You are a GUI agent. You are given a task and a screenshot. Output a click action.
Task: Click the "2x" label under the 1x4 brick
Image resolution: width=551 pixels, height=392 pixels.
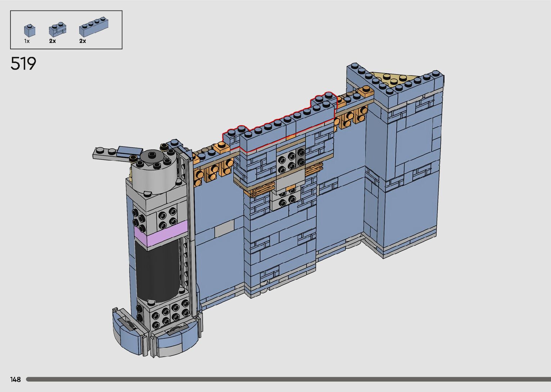(x=83, y=41)
